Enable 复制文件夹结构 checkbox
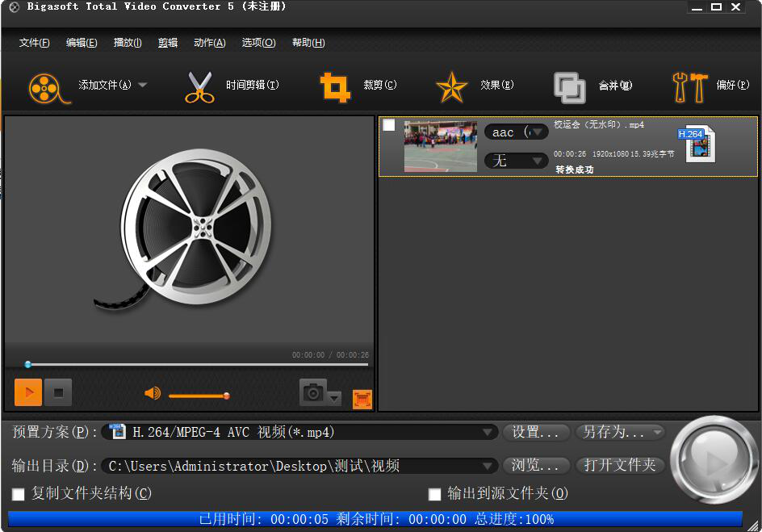The width and height of the screenshot is (762, 532). tap(18, 493)
